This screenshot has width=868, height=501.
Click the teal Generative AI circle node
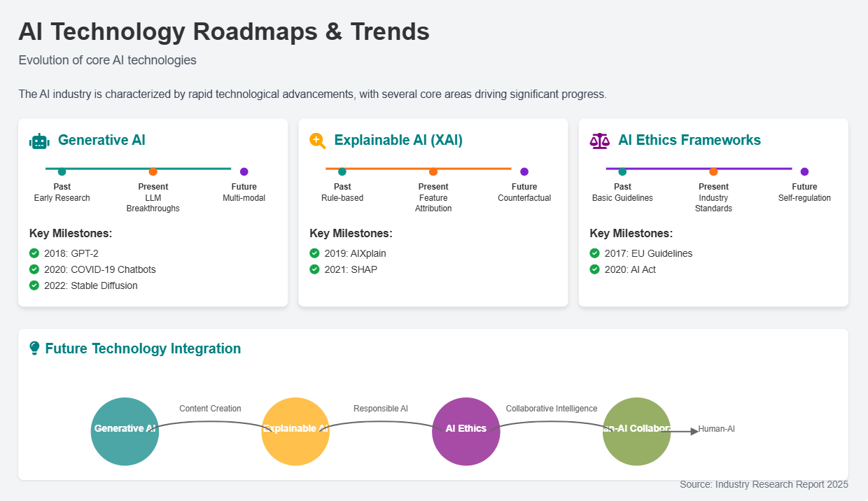tap(125, 431)
